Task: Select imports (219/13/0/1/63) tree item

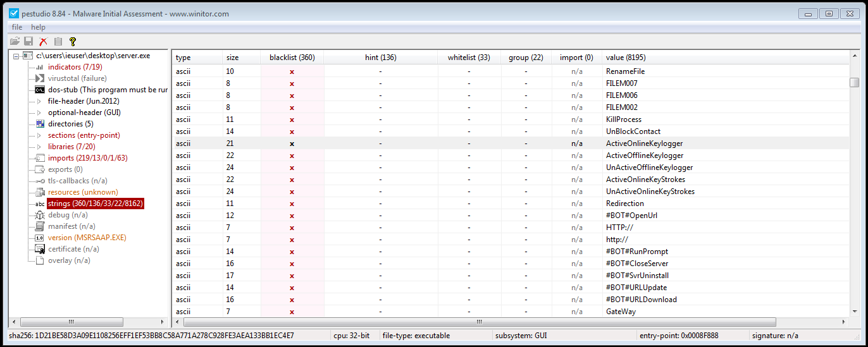Action: (87, 158)
